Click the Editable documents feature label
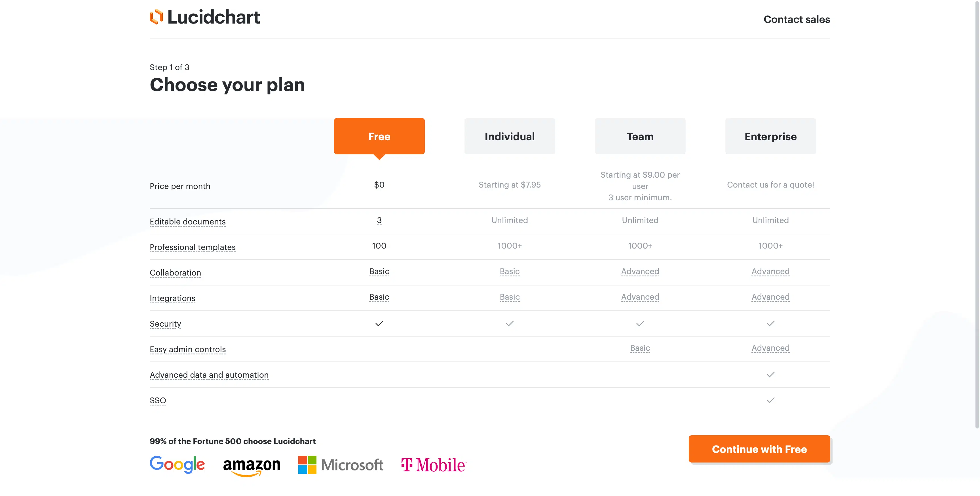Image resolution: width=980 pixels, height=496 pixels. point(187,222)
